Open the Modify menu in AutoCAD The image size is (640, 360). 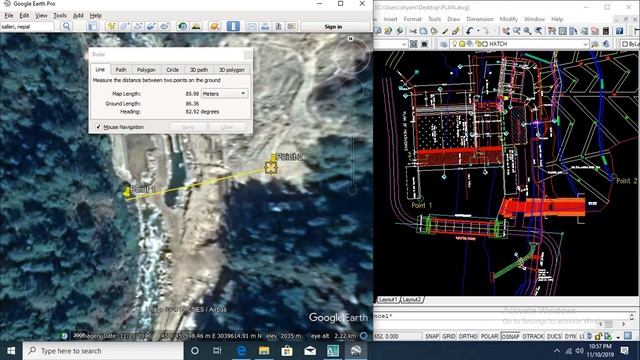point(509,19)
